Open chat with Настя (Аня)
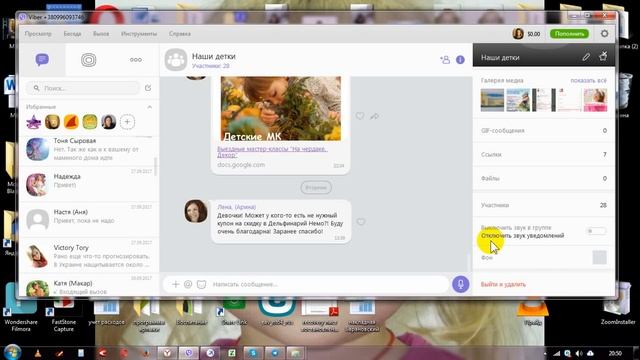 click(x=89, y=220)
